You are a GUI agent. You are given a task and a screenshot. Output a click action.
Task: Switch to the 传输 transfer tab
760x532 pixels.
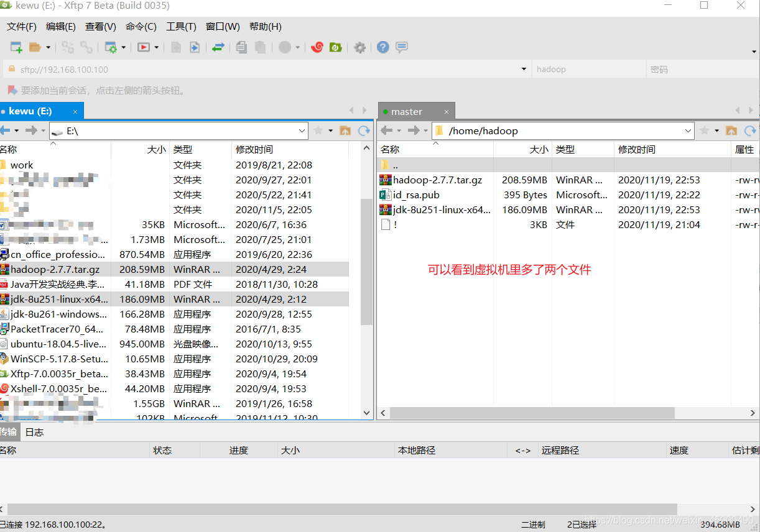coord(9,432)
